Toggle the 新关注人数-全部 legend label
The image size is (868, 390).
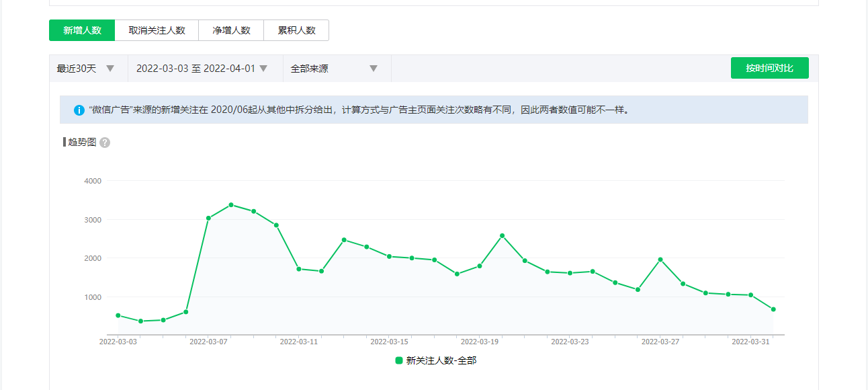441,360
